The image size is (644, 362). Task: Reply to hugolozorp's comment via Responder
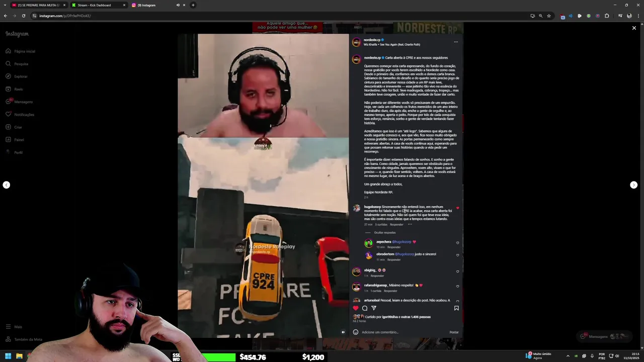[x=396, y=224]
